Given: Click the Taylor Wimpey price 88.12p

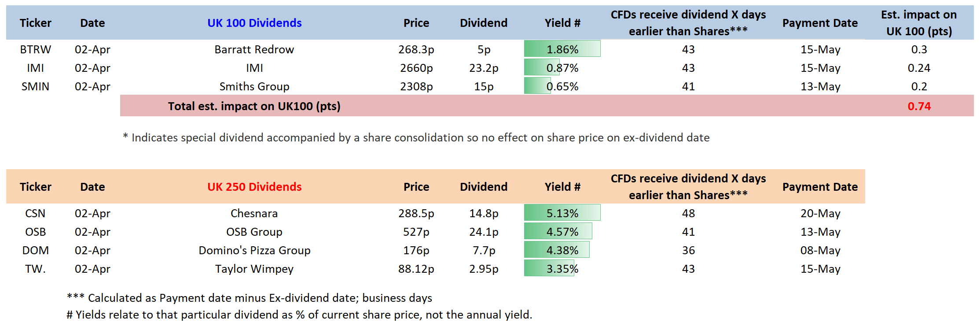Looking at the screenshot, I should tap(416, 269).
